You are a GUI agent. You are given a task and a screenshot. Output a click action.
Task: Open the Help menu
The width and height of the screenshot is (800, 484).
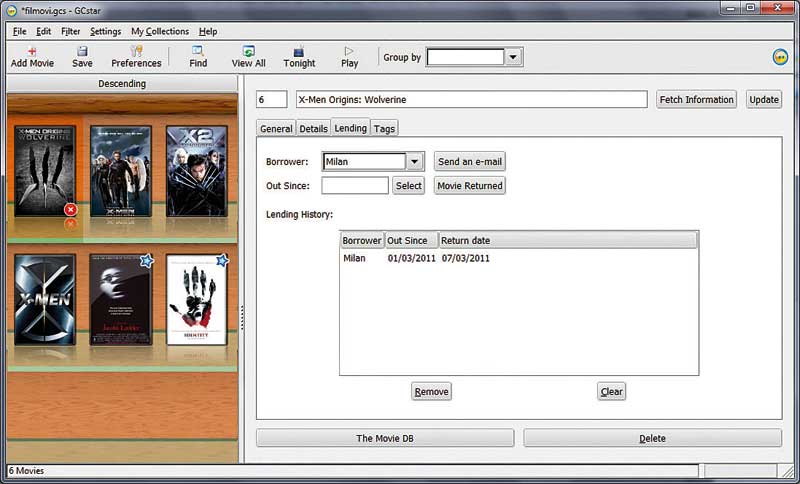[x=208, y=32]
